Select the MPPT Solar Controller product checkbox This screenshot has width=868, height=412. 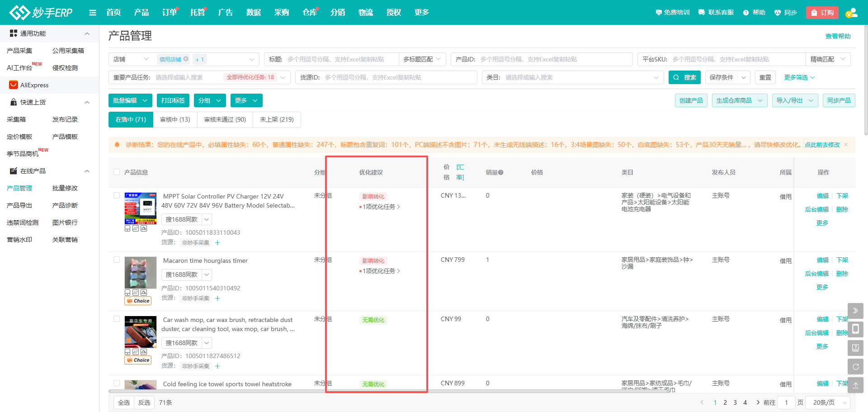(x=117, y=196)
